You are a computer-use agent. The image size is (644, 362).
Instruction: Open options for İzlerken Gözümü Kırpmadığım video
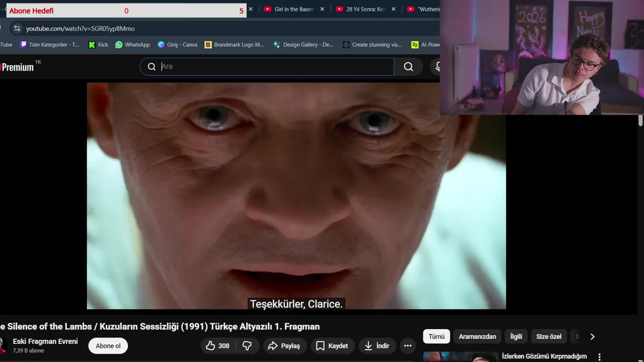(599, 356)
